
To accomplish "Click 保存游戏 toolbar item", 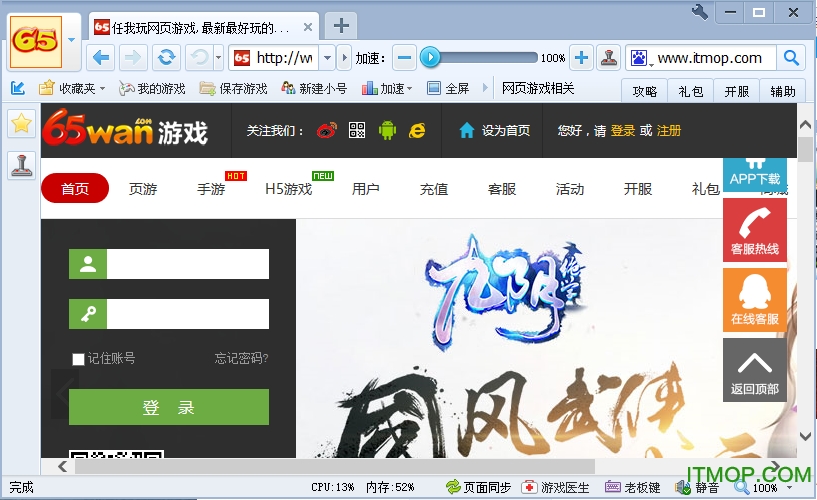I will pos(233,89).
